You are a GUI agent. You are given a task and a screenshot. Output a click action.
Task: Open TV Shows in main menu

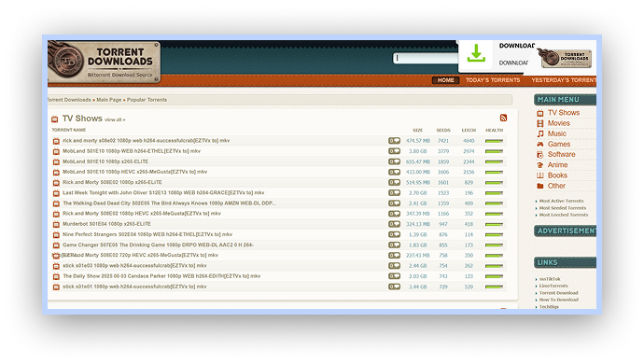tap(564, 113)
